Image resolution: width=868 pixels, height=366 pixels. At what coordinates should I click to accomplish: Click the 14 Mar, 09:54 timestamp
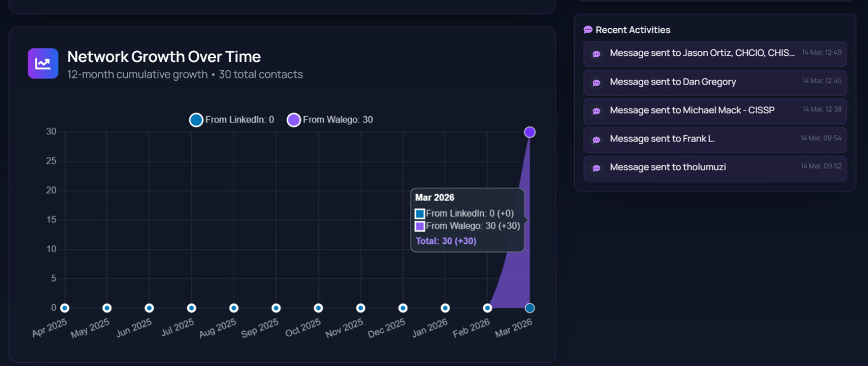[821, 138]
